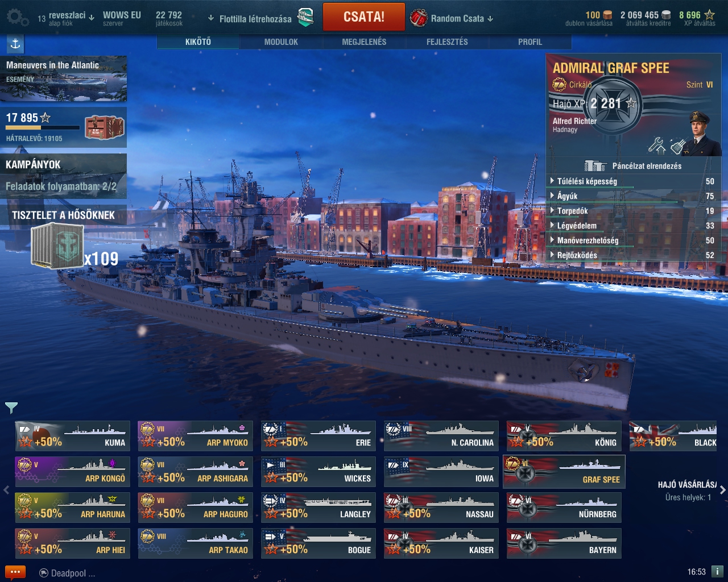
Task: Open the settings gear menu
Action: [x=17, y=18]
